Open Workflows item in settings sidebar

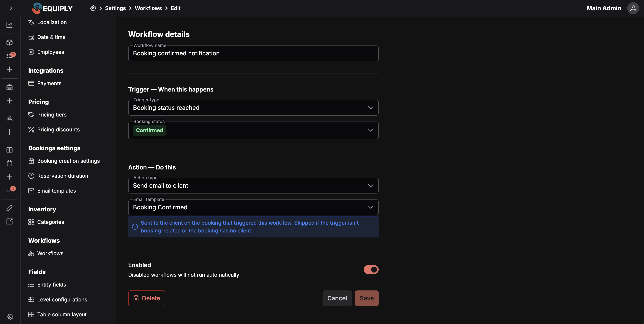pos(46,253)
